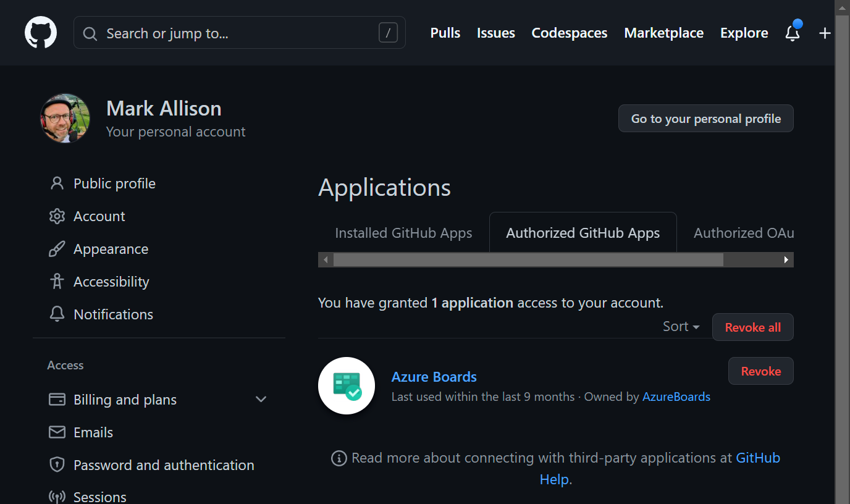The height and width of the screenshot is (504, 850).
Task: Open Notifications settings in sidebar
Action: 114,314
